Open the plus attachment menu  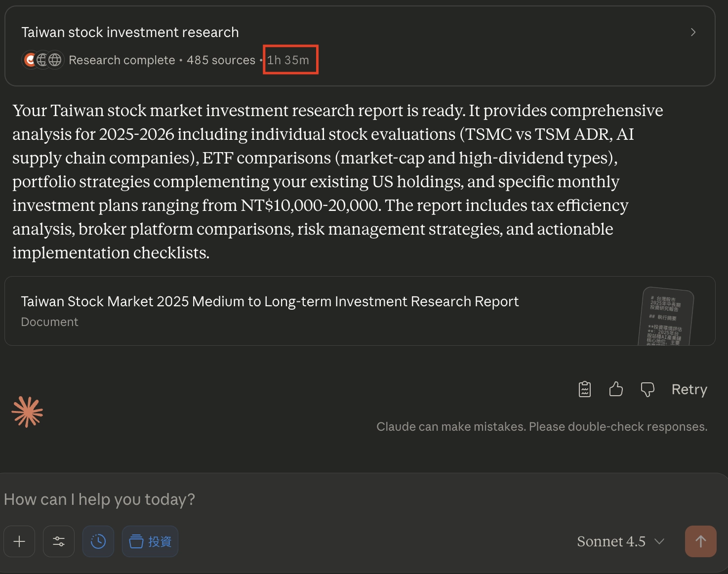coord(19,541)
